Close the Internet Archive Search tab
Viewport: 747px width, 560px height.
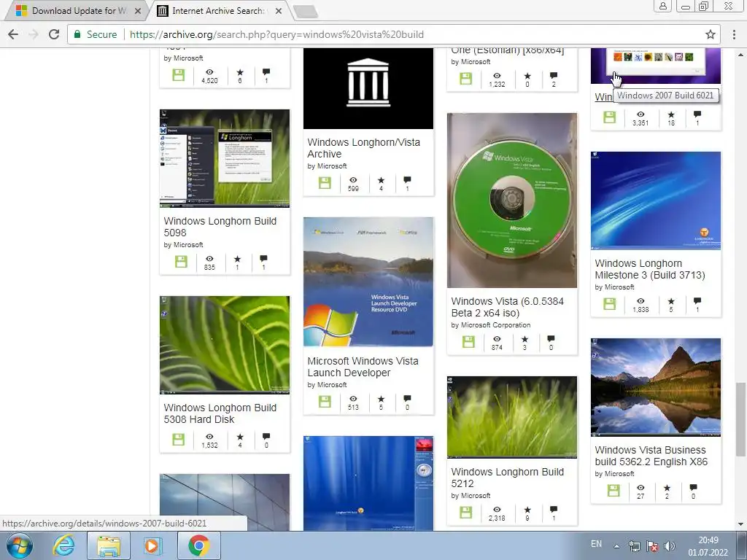pos(279,10)
